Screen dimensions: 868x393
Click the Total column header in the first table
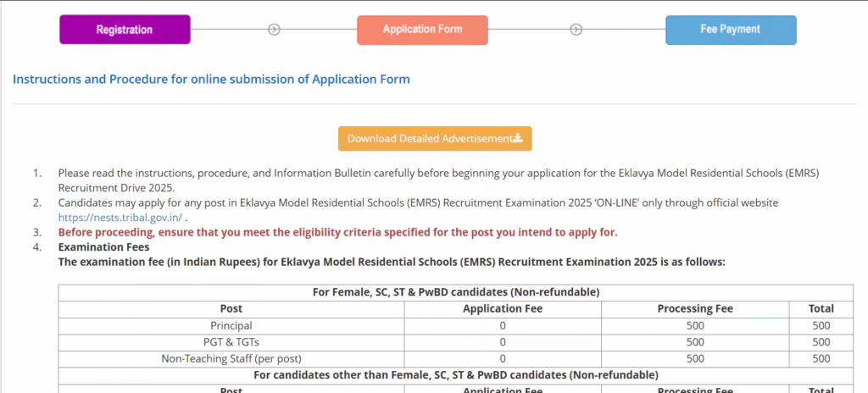[821, 309]
